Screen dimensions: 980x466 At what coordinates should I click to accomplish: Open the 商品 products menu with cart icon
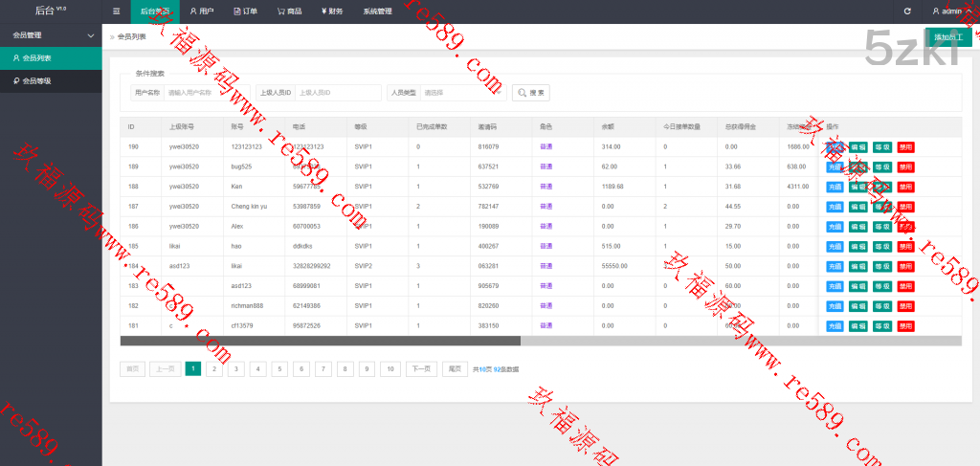point(289,11)
